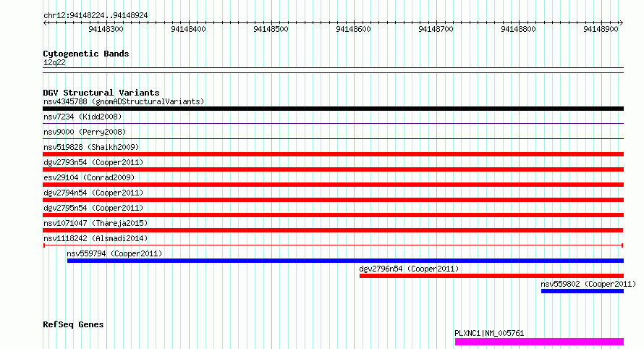644x349 pixels.
Task: Click the red bar under dgv2794n54
Action: (x=333, y=200)
